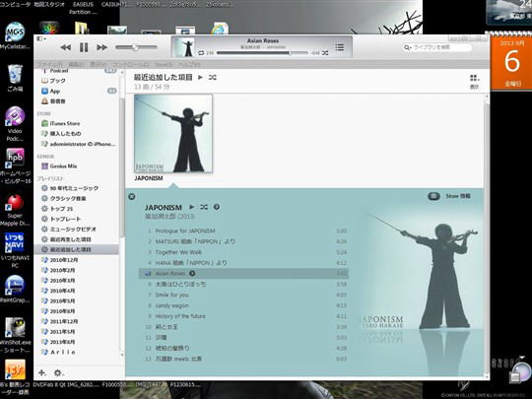Select 2011年12月 playlist

pyautogui.click(x=64, y=321)
